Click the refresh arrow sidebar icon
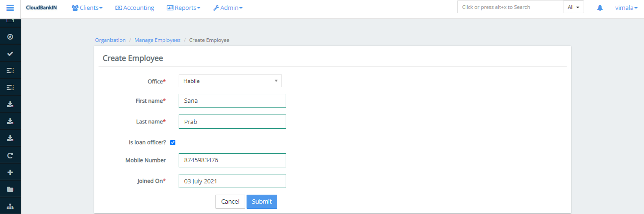 tap(10, 155)
